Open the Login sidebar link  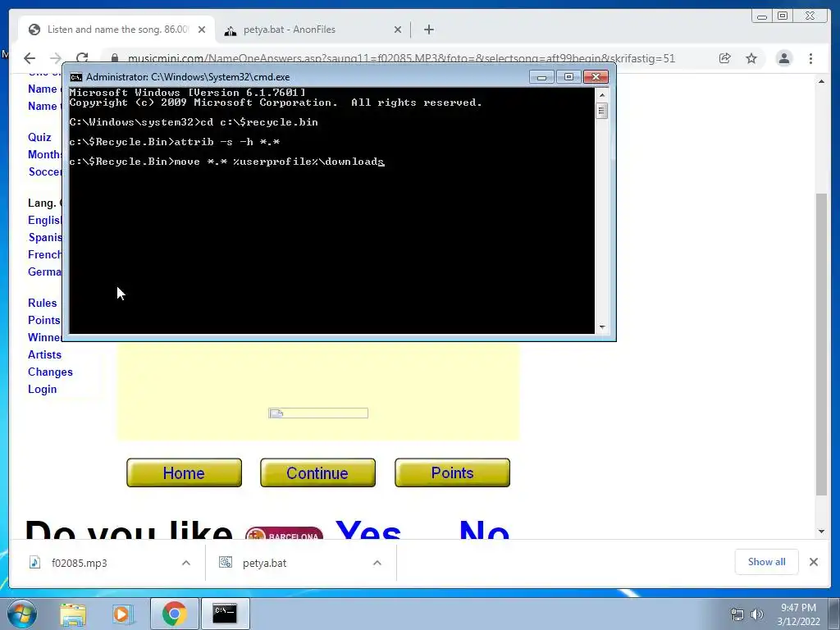point(43,389)
